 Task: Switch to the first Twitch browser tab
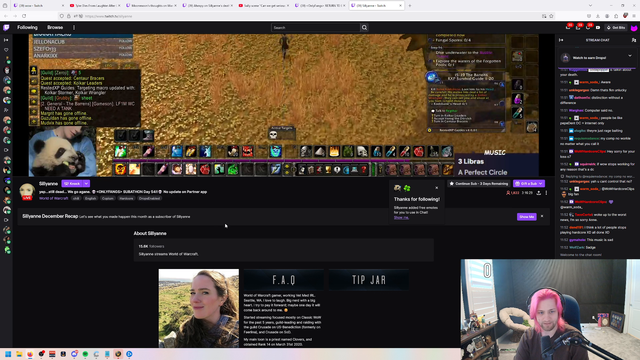[39, 5]
